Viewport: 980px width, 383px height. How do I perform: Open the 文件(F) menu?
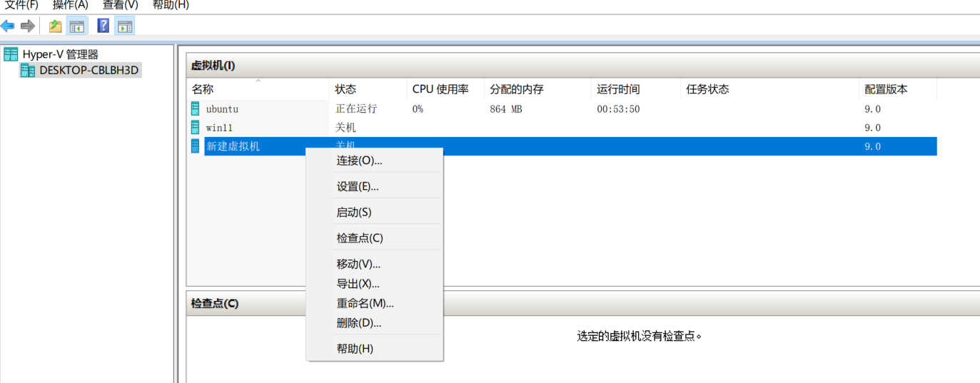(x=21, y=5)
